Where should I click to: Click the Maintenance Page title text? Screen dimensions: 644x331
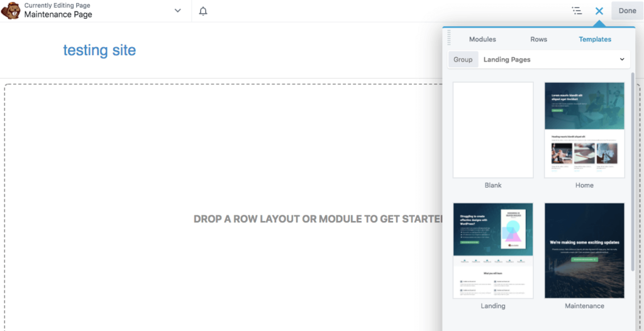[x=58, y=14]
